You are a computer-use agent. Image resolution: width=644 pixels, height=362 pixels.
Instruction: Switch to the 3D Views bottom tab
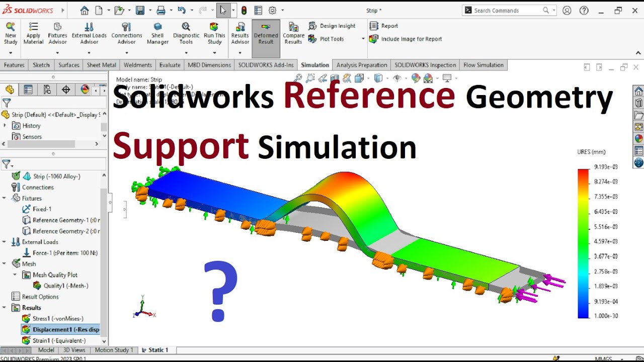pos(74,350)
